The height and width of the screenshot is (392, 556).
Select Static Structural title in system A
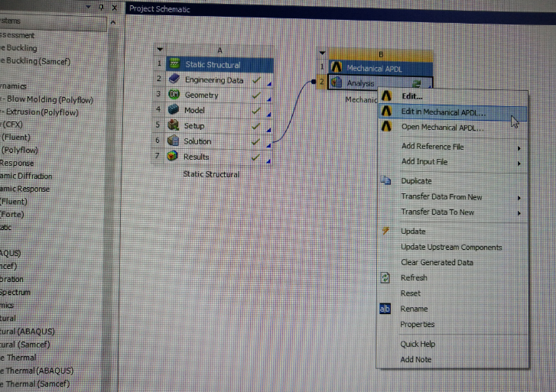click(213, 65)
